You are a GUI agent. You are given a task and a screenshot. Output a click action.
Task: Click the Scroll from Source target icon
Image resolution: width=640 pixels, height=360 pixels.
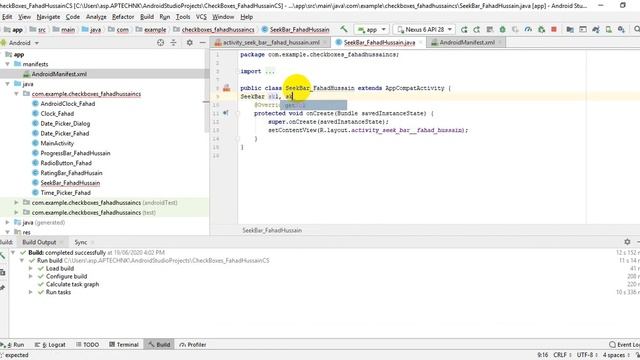tap(160, 42)
